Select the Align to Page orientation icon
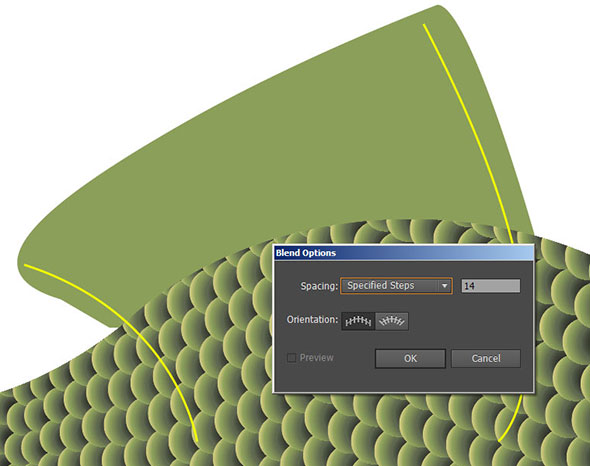 pos(358,321)
